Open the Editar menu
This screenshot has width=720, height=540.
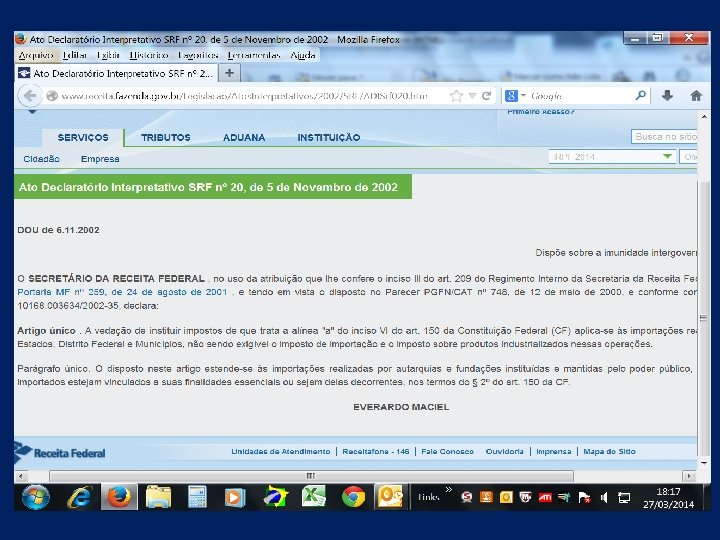click(x=74, y=56)
